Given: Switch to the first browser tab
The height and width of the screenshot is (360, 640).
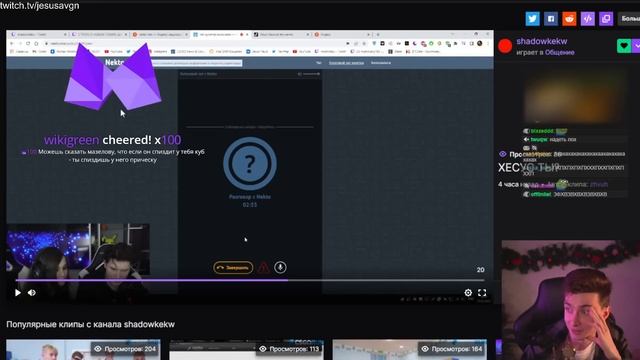Looking at the screenshot, I should 38,35.
